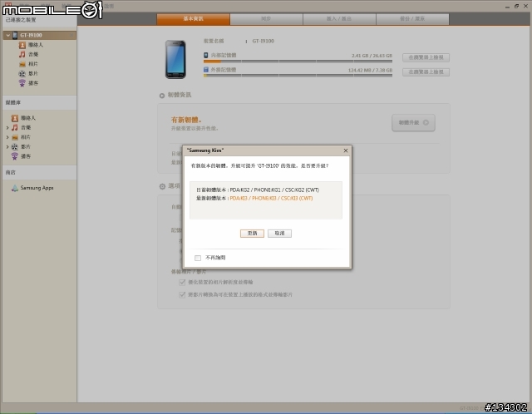Image resolution: width=532 pixels, height=414 pixels.
Task: Open the 同步 tab
Action: coord(266,19)
